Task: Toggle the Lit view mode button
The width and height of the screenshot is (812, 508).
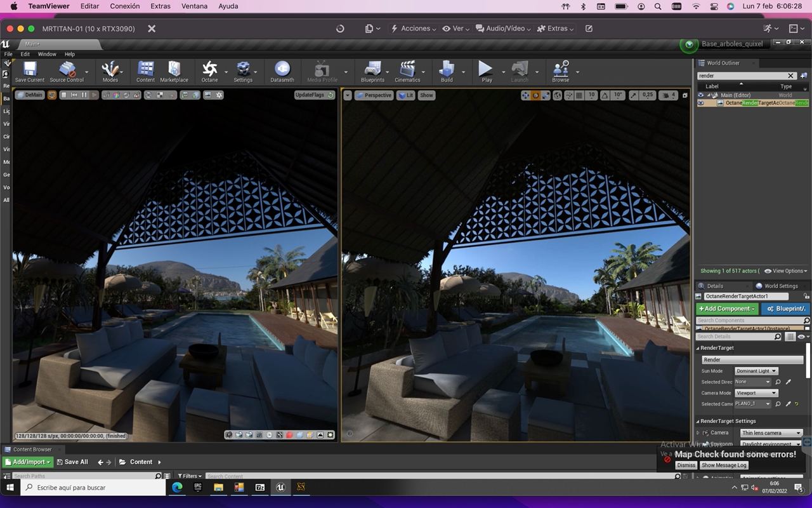Action: point(406,95)
